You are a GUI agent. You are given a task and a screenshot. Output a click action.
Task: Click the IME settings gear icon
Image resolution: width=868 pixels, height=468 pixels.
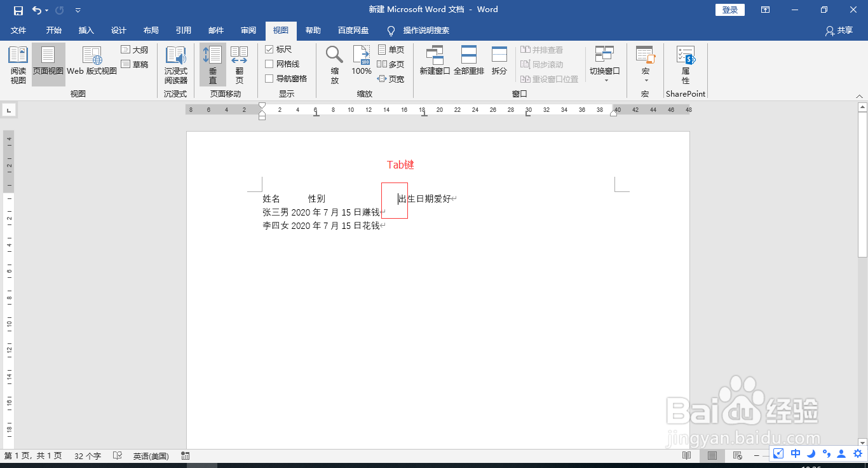click(857, 453)
